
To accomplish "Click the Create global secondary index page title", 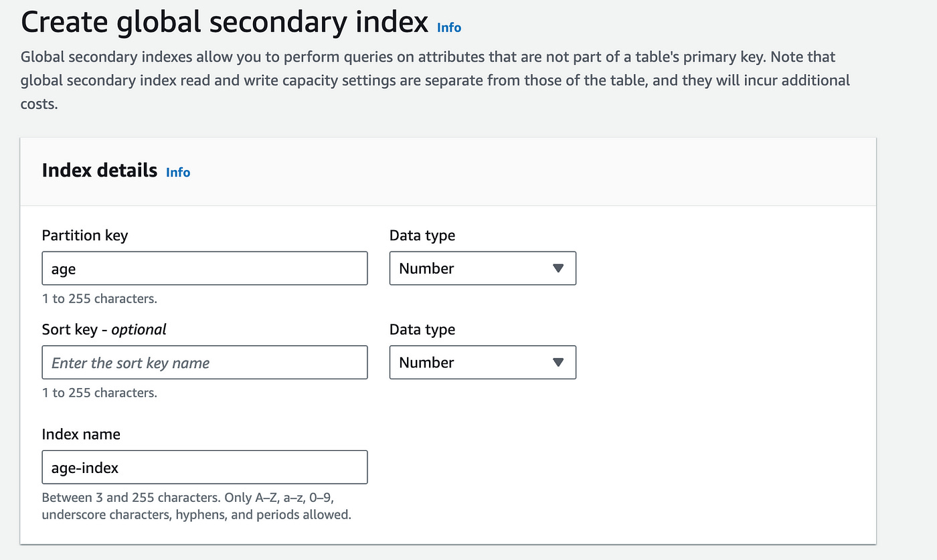I will [224, 23].
